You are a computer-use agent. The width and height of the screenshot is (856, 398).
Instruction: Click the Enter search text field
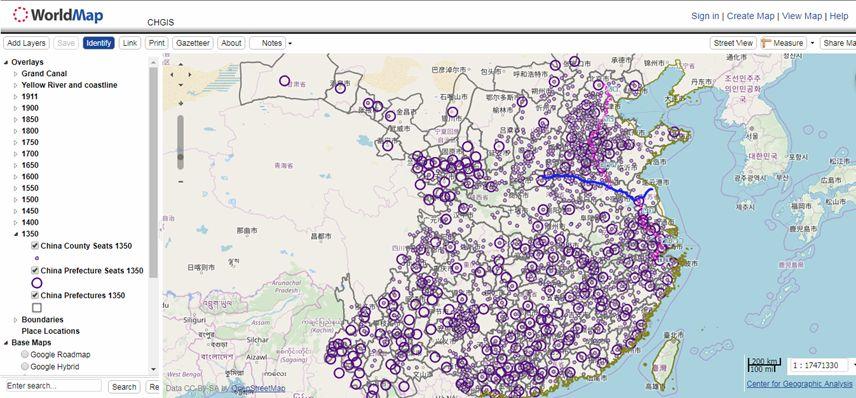point(54,386)
